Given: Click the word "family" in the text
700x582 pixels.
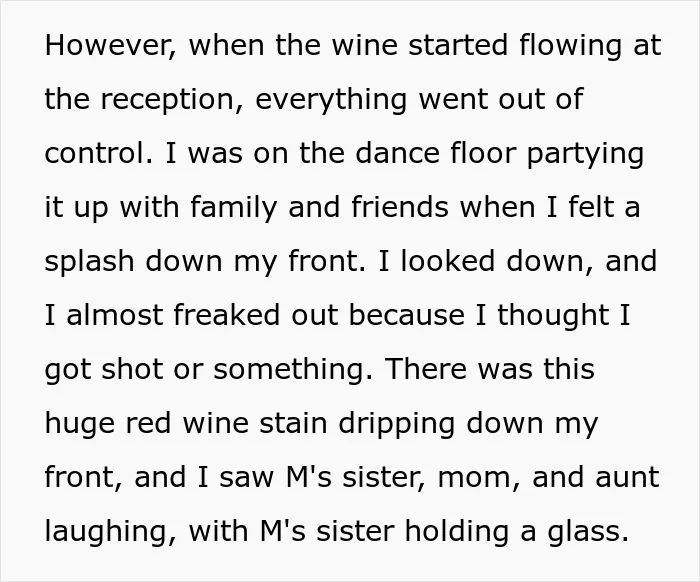Looking at the screenshot, I should 233,207.
